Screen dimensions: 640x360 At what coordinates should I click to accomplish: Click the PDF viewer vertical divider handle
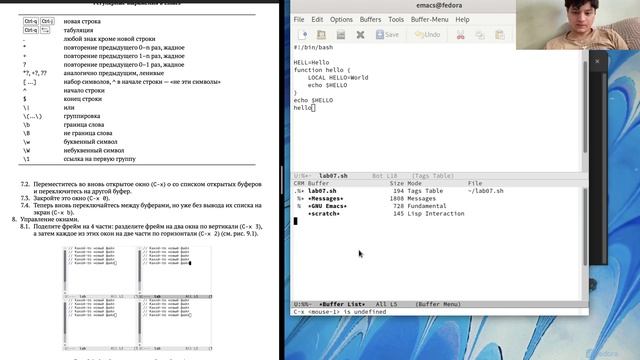281,180
